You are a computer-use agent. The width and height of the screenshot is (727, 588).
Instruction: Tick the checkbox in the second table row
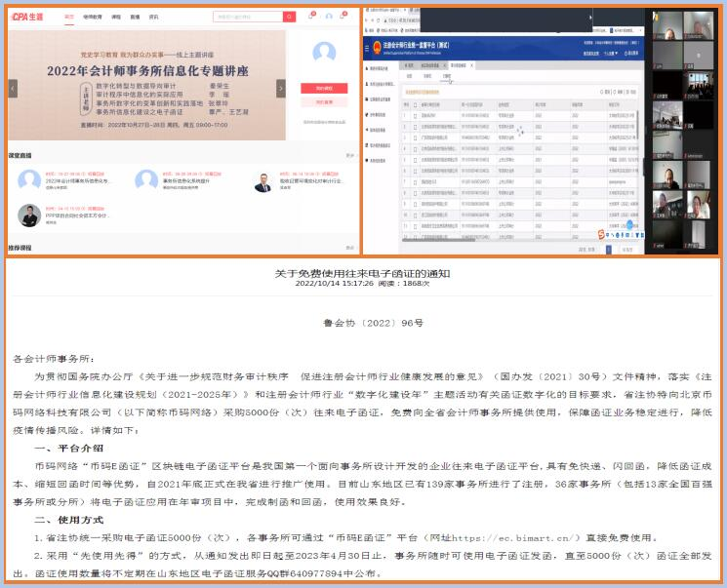click(x=417, y=127)
